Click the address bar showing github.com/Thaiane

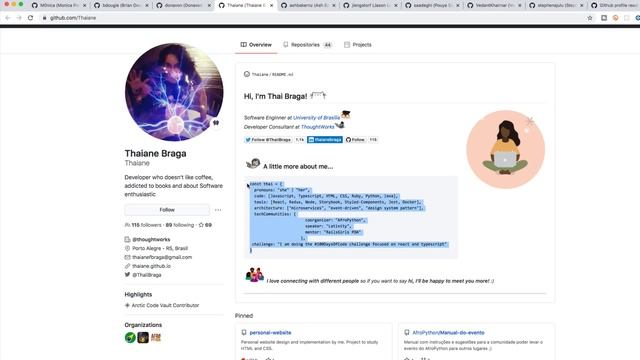coord(310,18)
